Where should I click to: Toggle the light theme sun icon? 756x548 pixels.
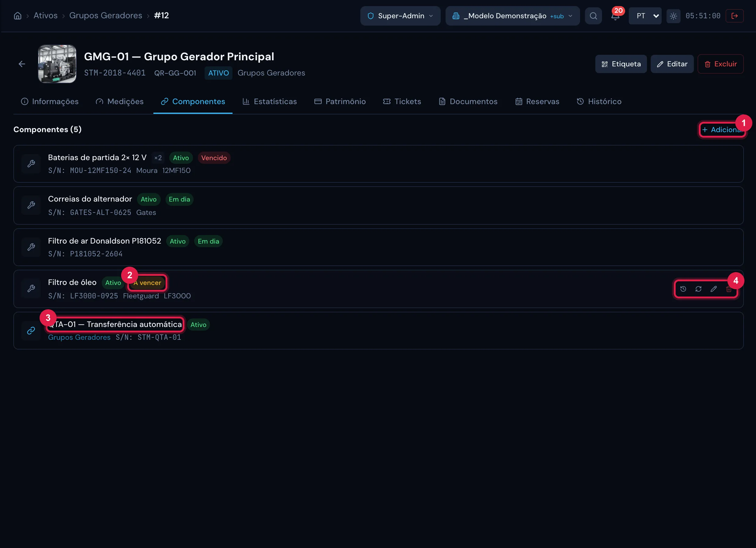[673, 16]
